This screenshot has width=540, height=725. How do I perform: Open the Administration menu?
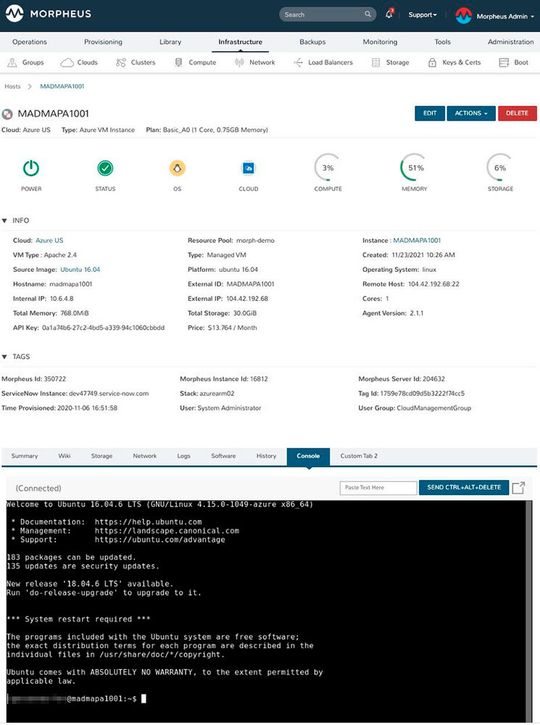click(511, 42)
